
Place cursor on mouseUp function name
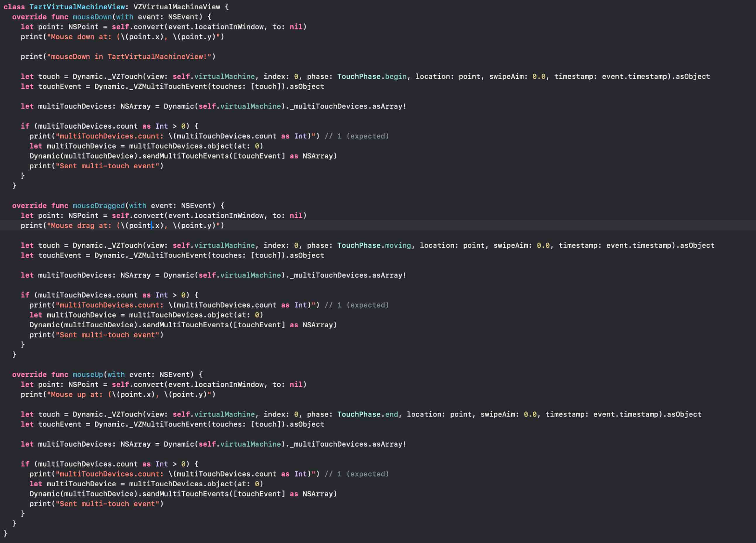pos(88,374)
